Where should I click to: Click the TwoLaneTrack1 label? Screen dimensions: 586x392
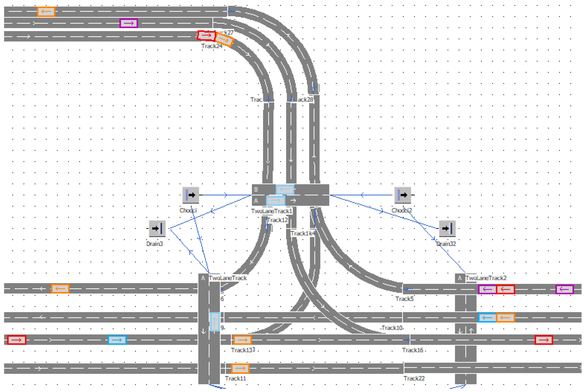click(x=272, y=211)
